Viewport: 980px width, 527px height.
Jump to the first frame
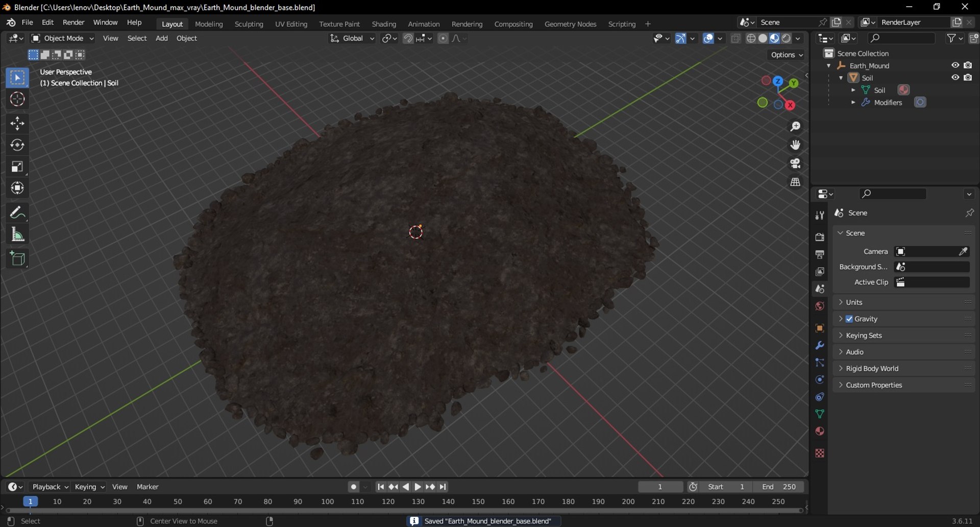click(380, 487)
